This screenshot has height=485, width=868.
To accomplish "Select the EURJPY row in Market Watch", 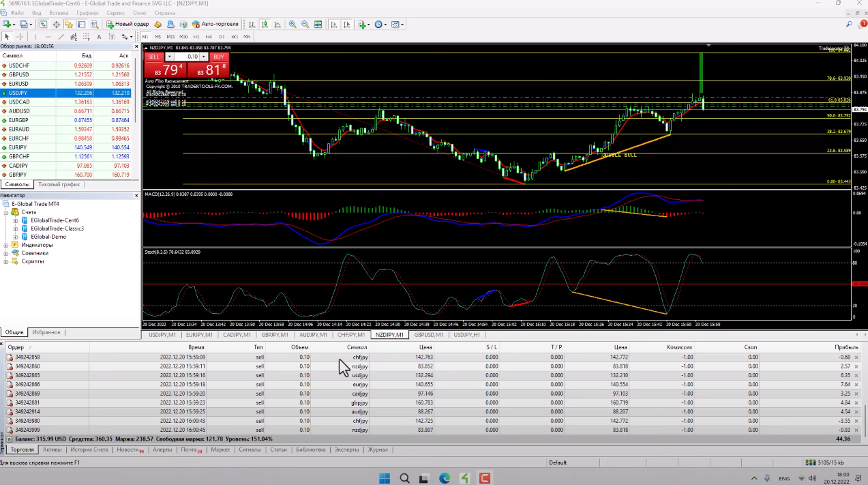I will [x=18, y=147].
